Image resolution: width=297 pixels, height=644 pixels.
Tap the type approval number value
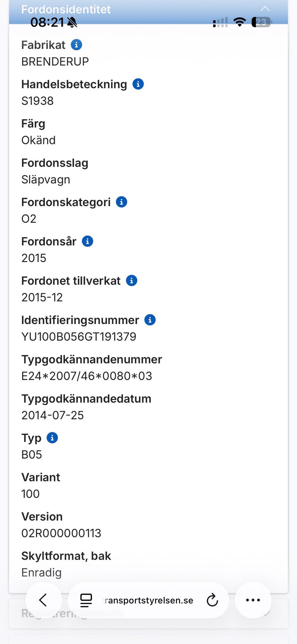coord(87,376)
